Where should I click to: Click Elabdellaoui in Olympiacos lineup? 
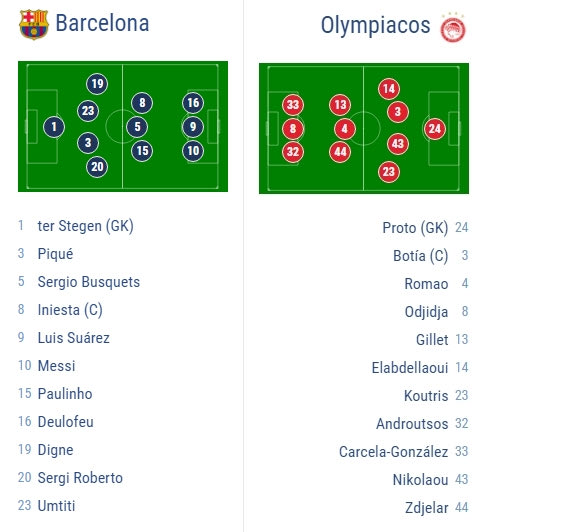tap(410, 368)
